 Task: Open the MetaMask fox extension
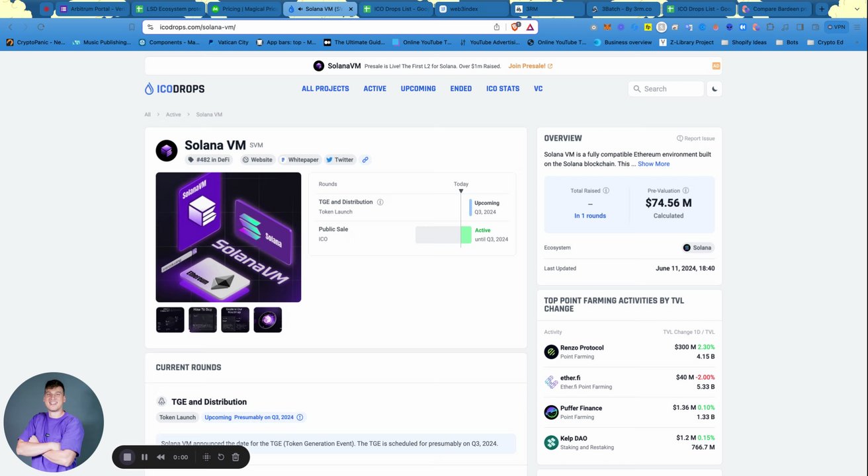point(607,27)
